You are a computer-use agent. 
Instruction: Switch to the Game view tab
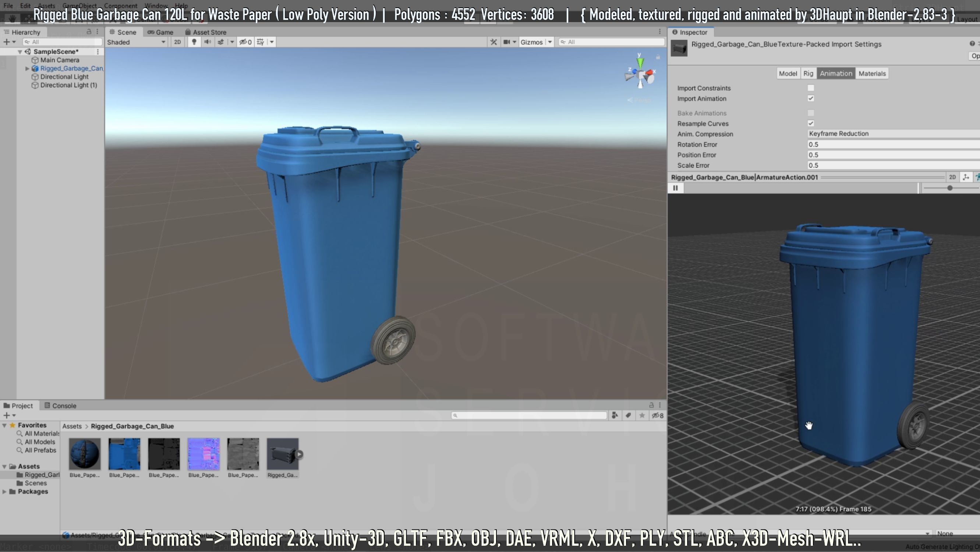click(160, 32)
